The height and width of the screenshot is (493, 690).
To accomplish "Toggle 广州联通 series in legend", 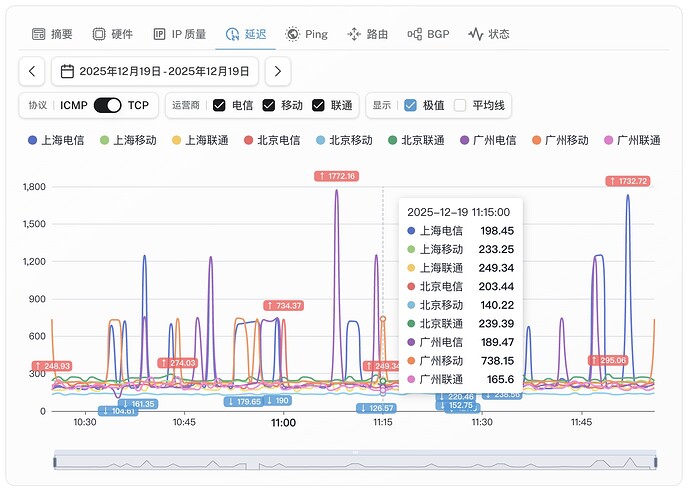I will click(632, 140).
